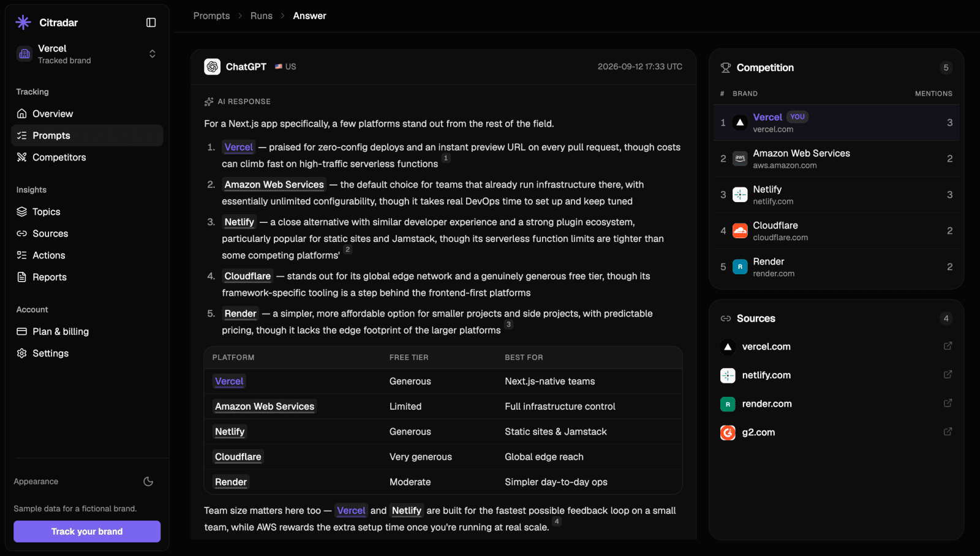
Task: Navigate to Prompts breadcrumb
Action: (x=211, y=16)
